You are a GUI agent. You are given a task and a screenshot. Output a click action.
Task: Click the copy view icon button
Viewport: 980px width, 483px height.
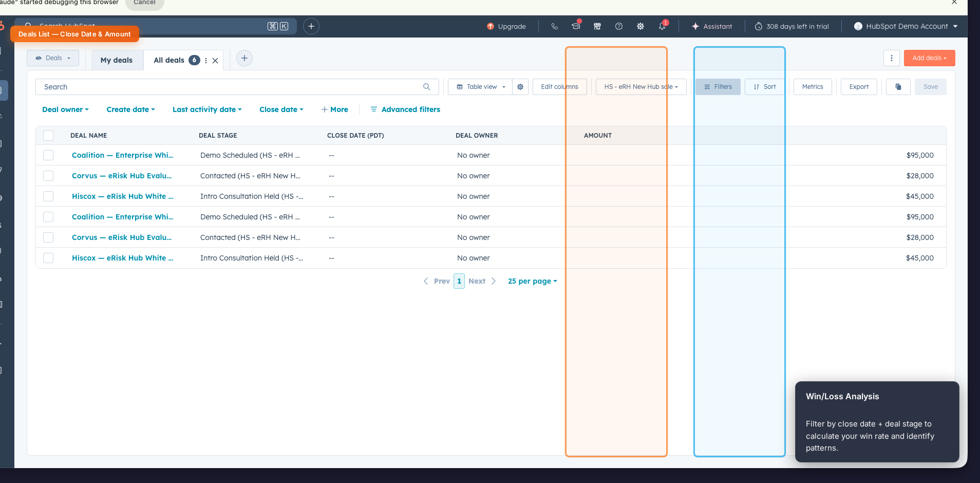point(898,87)
